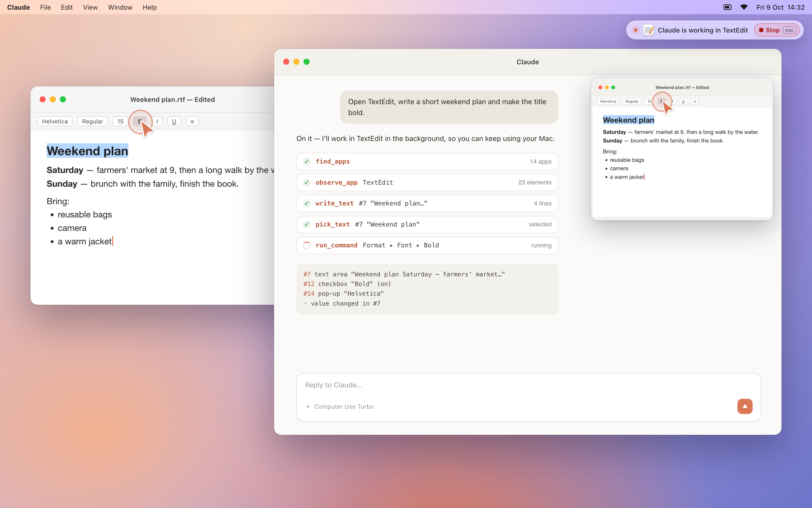Viewport: 812px width, 508px height.
Task: Zoom the Claude window with green button
Action: click(x=306, y=62)
